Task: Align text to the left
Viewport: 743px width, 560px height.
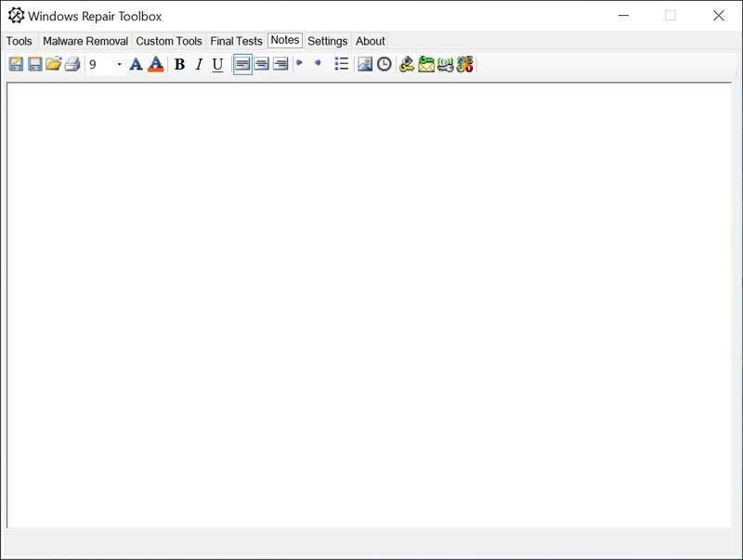Action: tap(242, 64)
